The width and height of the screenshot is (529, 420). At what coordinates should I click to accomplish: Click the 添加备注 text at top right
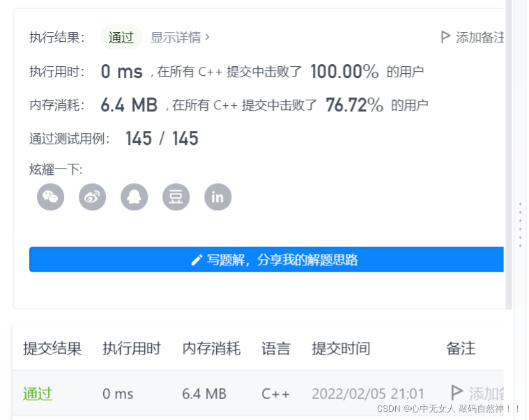[x=480, y=38]
